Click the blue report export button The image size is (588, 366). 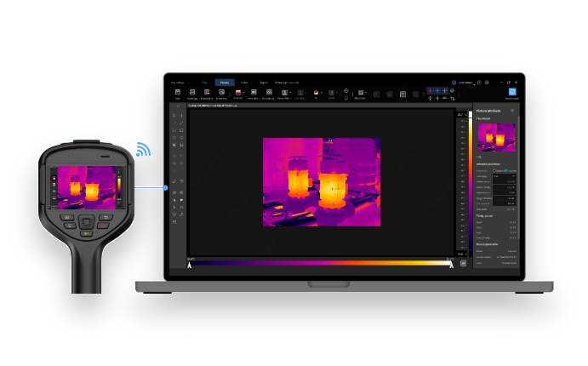512,92
